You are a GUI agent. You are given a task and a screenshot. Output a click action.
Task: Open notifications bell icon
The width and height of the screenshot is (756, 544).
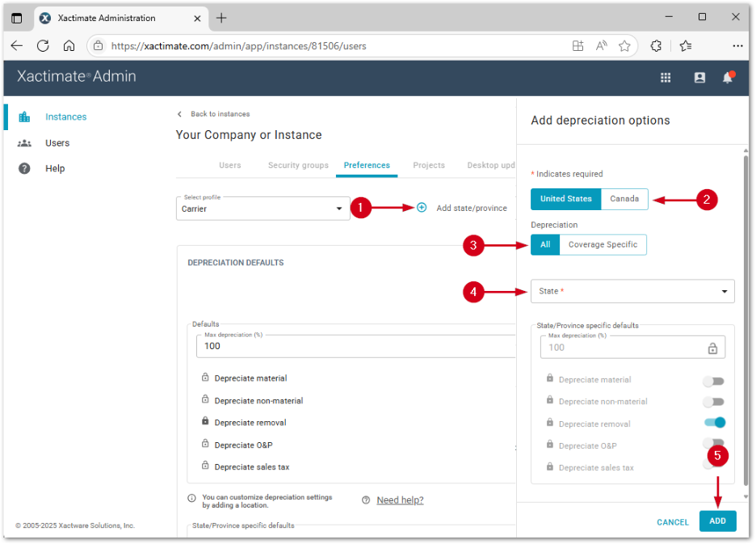tap(728, 78)
